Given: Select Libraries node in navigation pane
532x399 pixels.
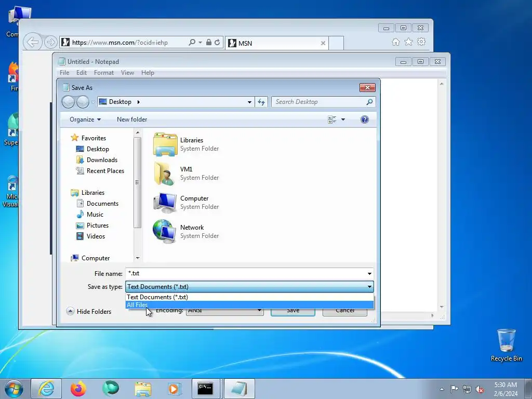Looking at the screenshot, I should click(x=87, y=193).
